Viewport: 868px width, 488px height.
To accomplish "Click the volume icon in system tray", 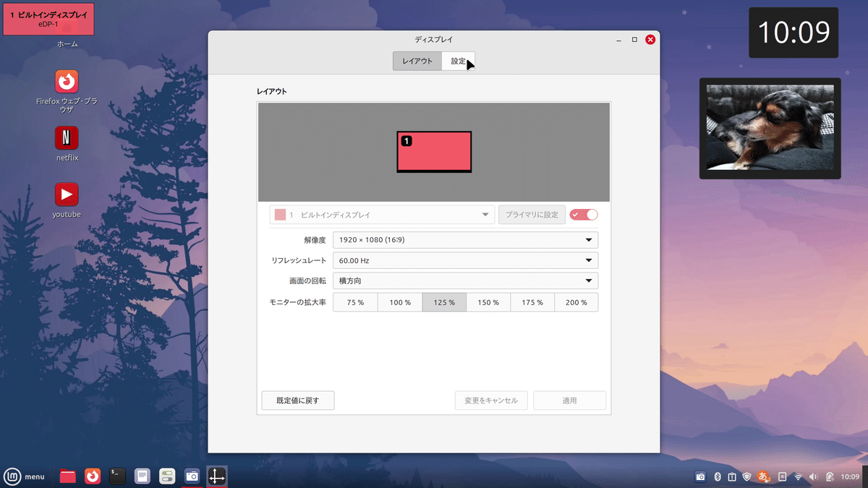I will point(813,476).
